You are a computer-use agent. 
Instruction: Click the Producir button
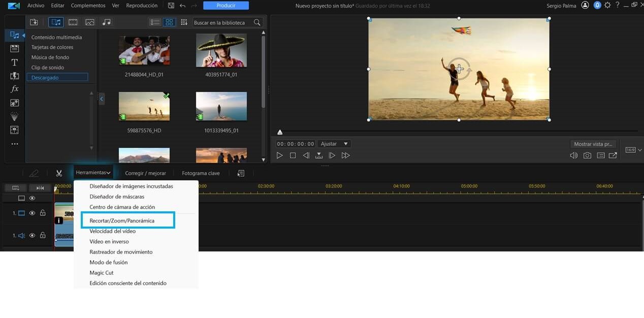226,6
